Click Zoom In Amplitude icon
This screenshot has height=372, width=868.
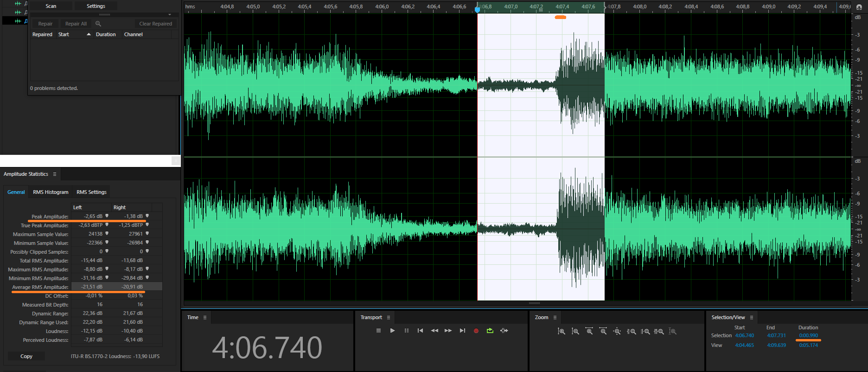click(561, 331)
